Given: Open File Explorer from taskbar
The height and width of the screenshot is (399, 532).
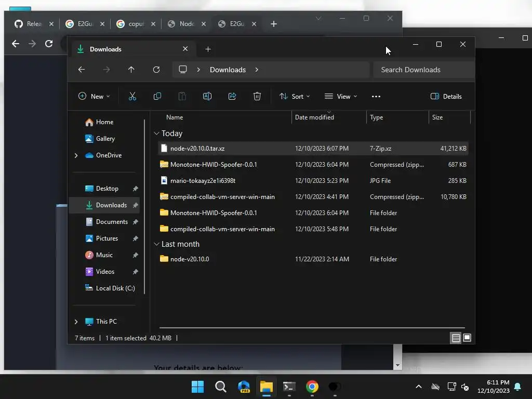Looking at the screenshot, I should pyautogui.click(x=267, y=387).
